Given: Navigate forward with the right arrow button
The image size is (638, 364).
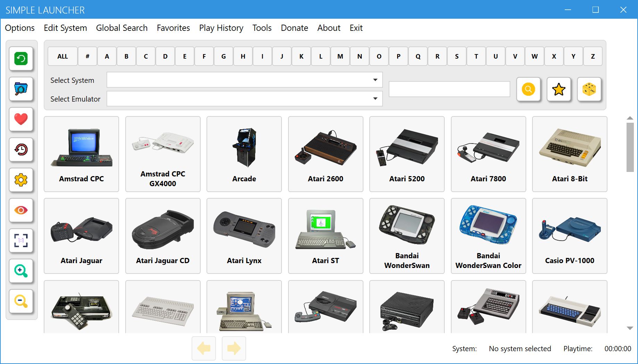Looking at the screenshot, I should (x=234, y=348).
